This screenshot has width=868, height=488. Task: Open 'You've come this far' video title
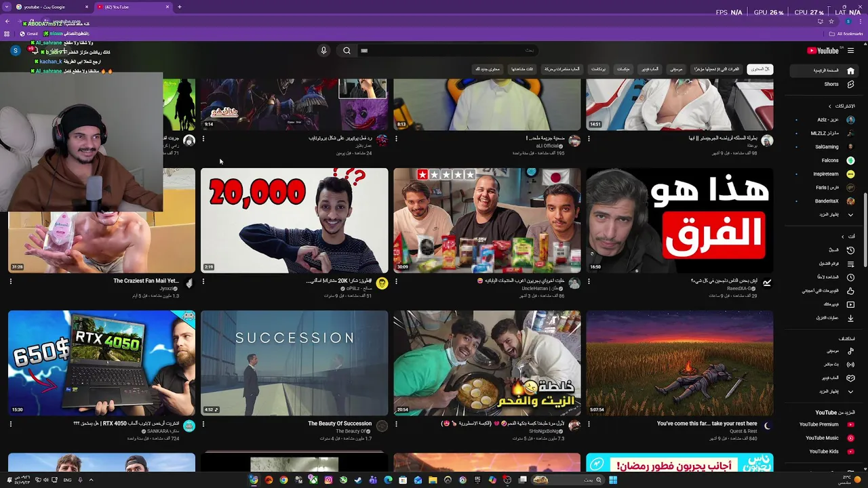[x=707, y=424]
